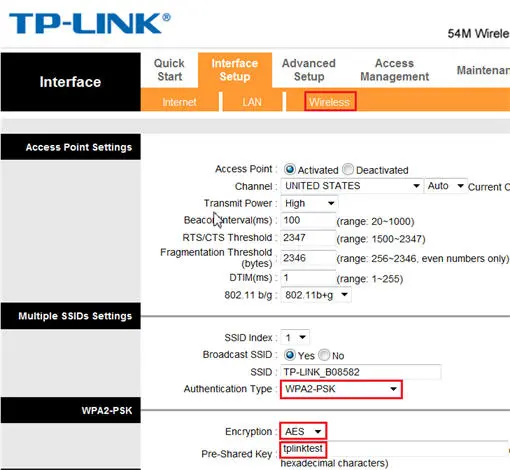This screenshot has width=510, height=470.
Task: Click the "(range: 1~255)" hint text
Action: [x=370, y=279]
